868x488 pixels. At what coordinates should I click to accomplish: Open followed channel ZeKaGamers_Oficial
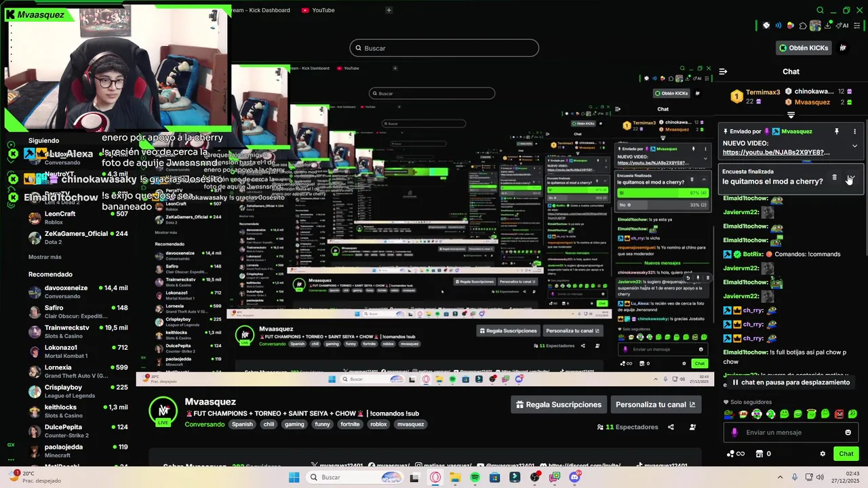(78, 237)
